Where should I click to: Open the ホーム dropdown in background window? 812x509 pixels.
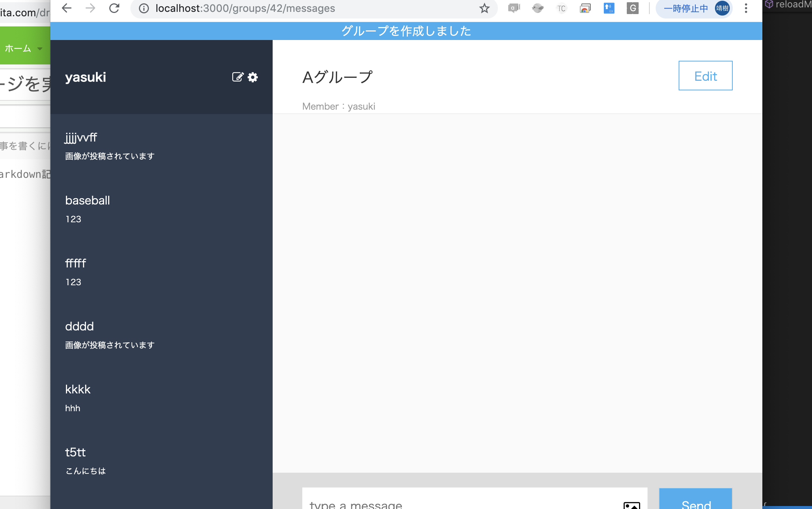24,49
